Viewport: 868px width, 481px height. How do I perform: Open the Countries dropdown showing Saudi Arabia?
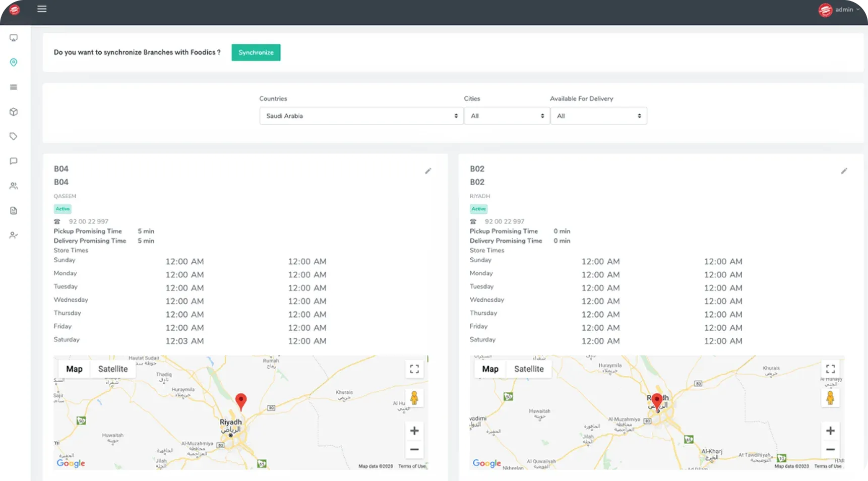click(x=361, y=116)
